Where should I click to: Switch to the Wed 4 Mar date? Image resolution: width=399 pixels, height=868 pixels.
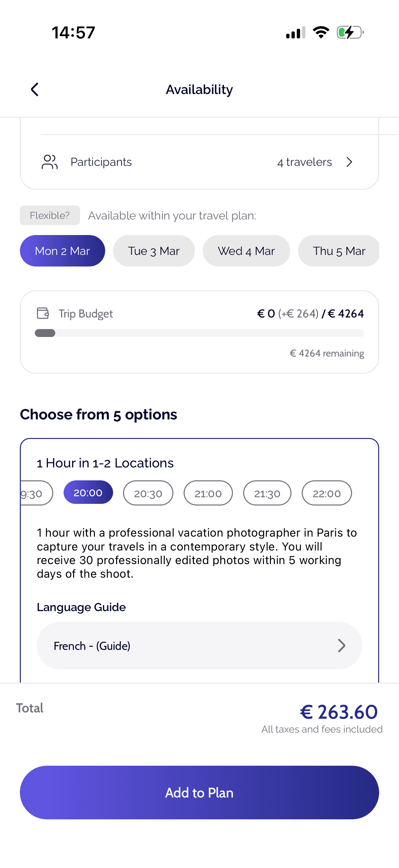click(246, 251)
